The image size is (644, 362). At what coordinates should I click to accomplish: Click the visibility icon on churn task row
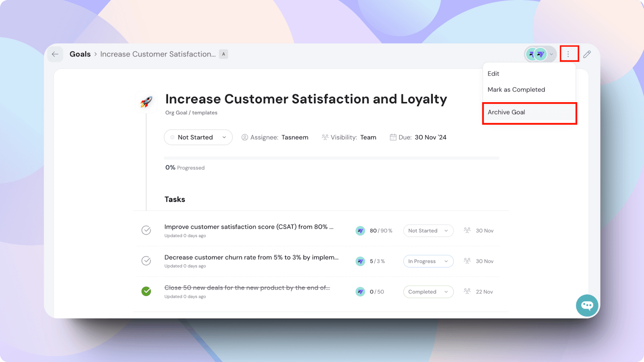(x=467, y=261)
